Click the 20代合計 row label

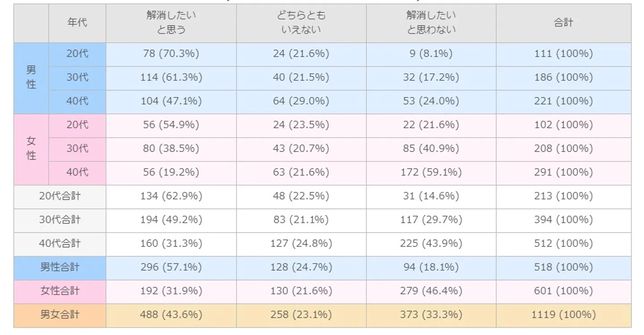60,196
